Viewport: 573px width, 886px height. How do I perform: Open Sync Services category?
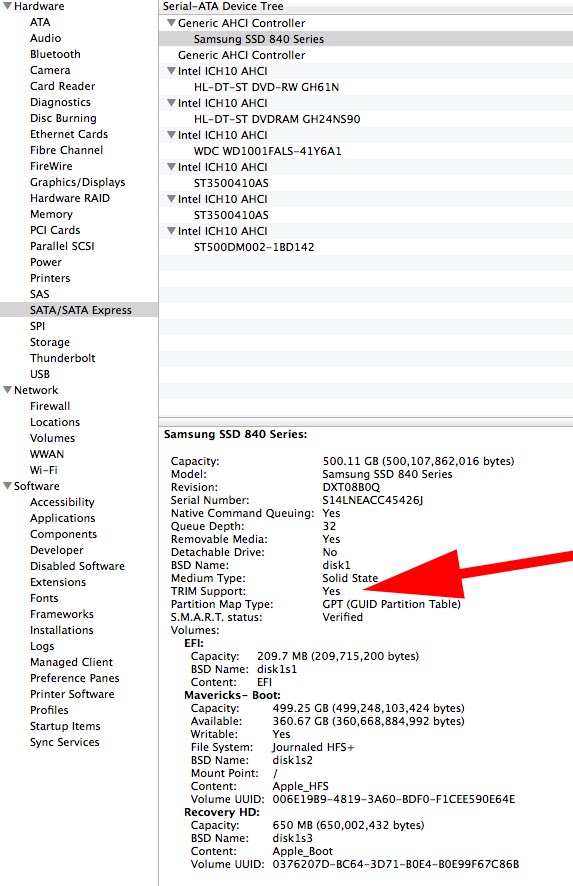point(64,742)
